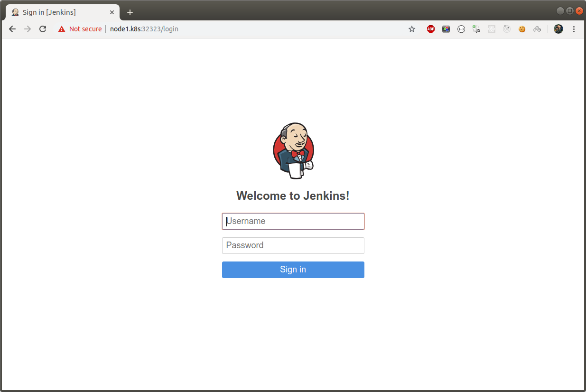
Task: Select the Sign in [Jenkins] tab
Action: 63,12
